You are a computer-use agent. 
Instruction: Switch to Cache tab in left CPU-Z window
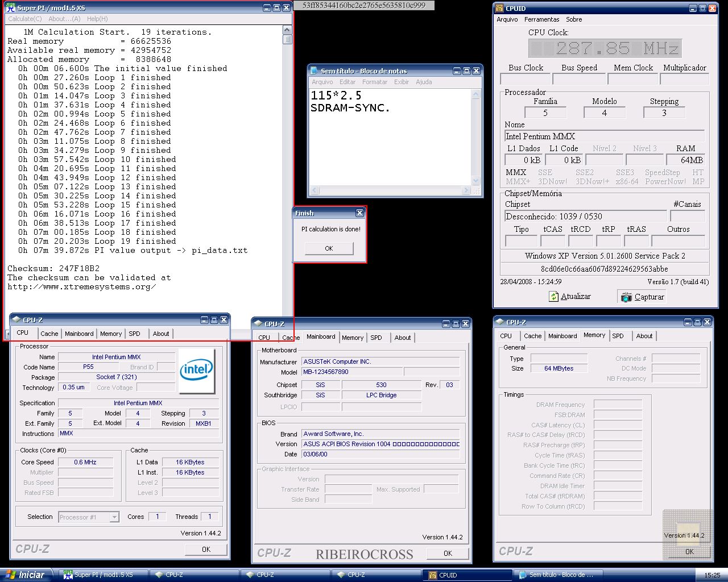point(49,334)
